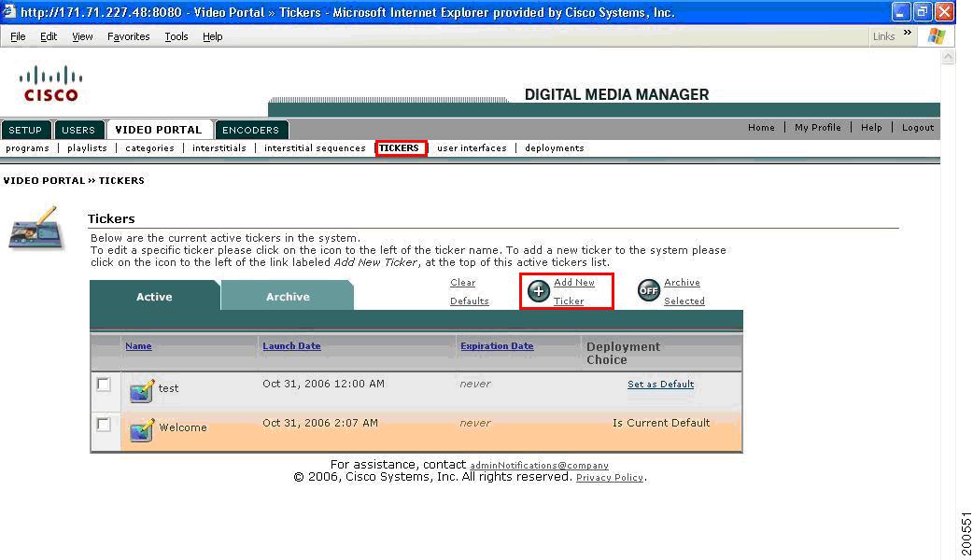973x560 pixels.
Task: Click the Help link in the top-right navigation
Action: [x=871, y=127]
